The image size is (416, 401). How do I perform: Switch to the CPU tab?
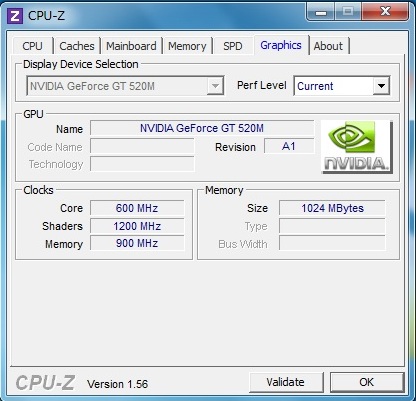tap(33, 46)
